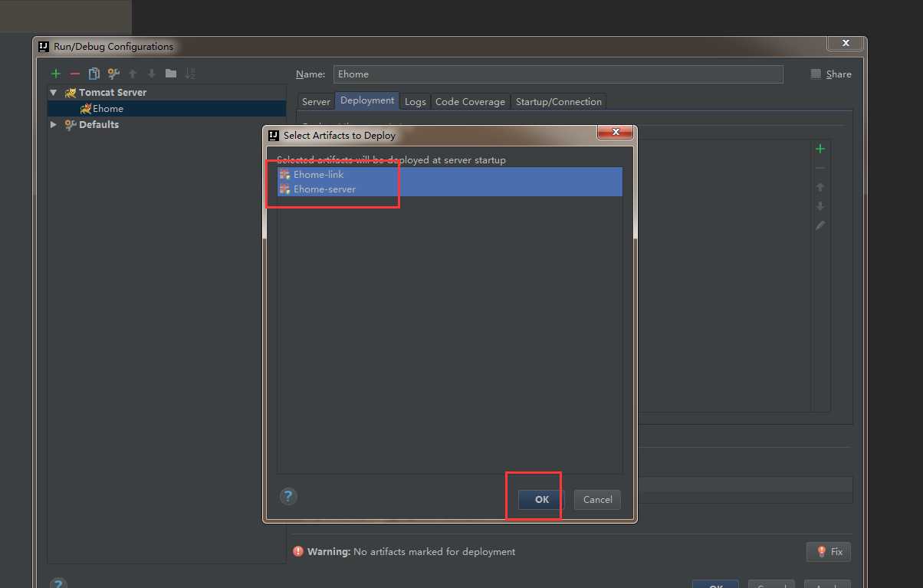Image resolution: width=923 pixels, height=588 pixels.
Task: Move artifact down in Deployment panel
Action: (x=820, y=206)
